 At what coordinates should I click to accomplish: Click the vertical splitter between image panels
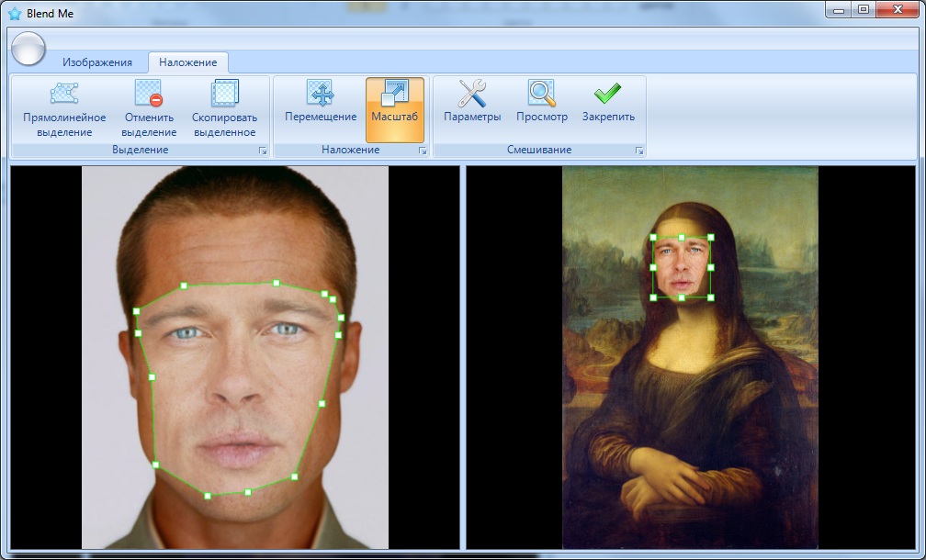pyautogui.click(x=463, y=358)
